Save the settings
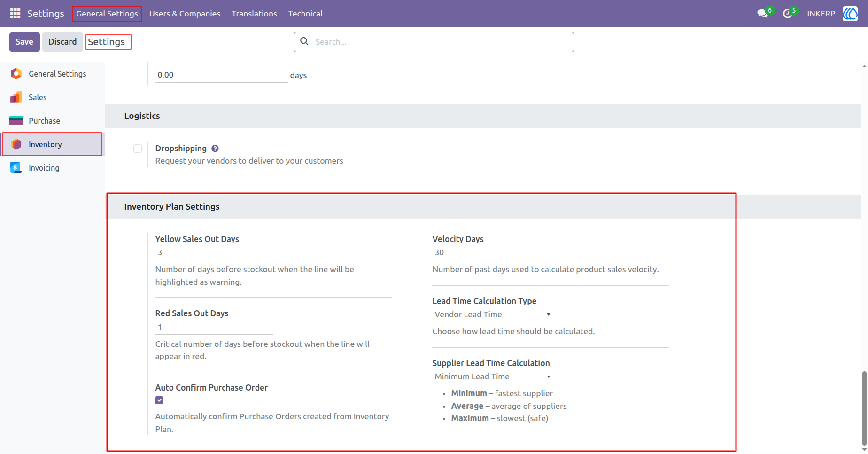Viewport: 868px width, 454px height. tap(24, 42)
